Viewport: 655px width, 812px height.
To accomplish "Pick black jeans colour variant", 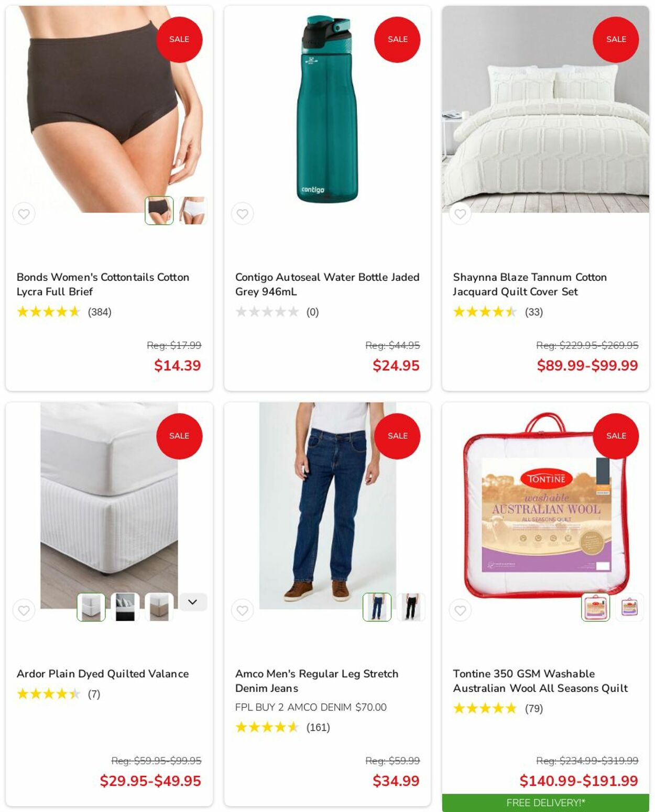I will [x=411, y=607].
